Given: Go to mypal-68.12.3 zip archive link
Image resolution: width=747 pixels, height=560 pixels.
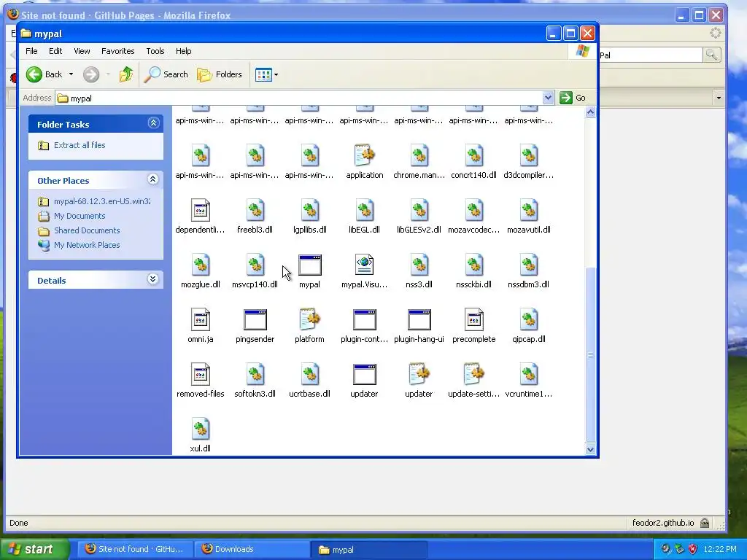Looking at the screenshot, I should point(102,201).
